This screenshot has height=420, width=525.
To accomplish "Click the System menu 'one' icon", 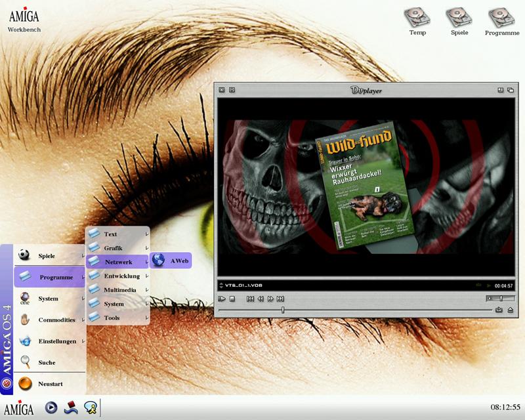I will coord(25,298).
